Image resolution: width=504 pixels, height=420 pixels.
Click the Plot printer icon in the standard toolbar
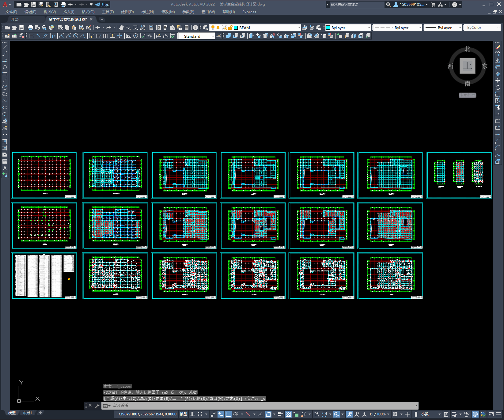(x=30, y=28)
